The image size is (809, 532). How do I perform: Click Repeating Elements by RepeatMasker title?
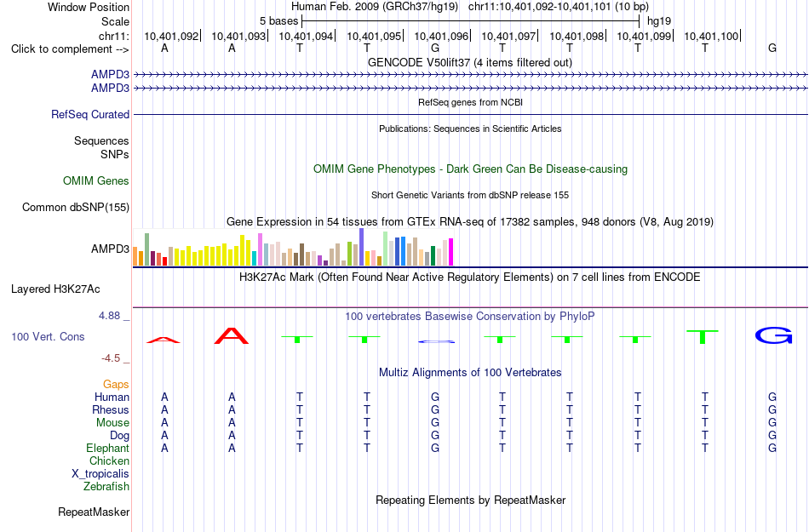click(471, 500)
